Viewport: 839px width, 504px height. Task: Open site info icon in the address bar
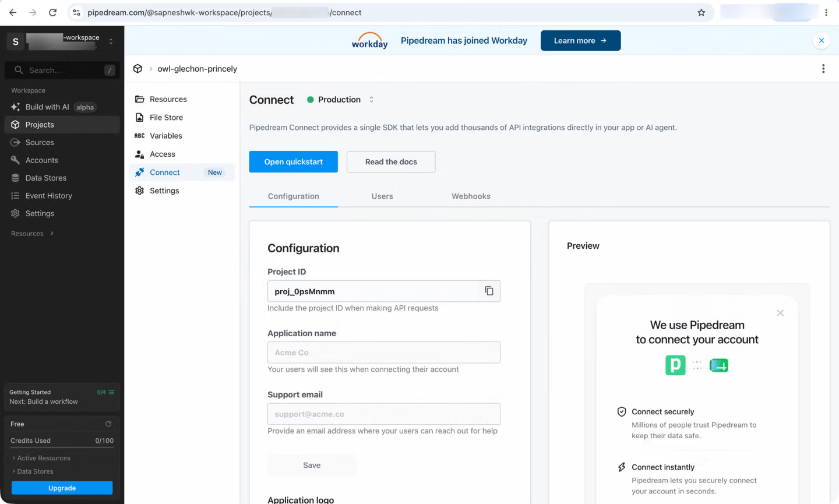click(76, 12)
